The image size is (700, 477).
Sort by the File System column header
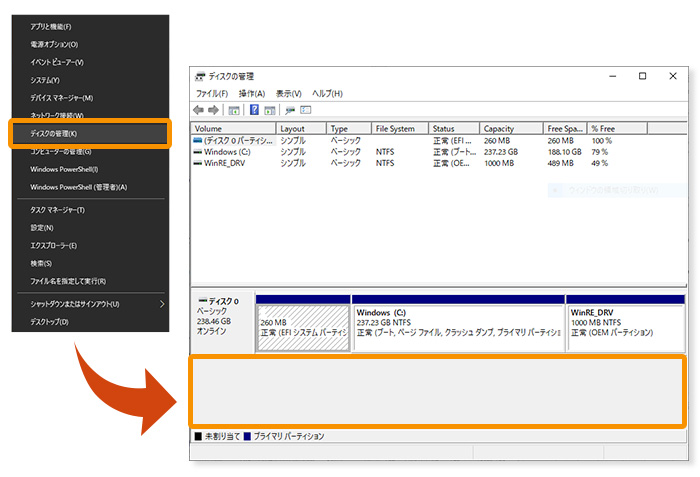(400, 129)
